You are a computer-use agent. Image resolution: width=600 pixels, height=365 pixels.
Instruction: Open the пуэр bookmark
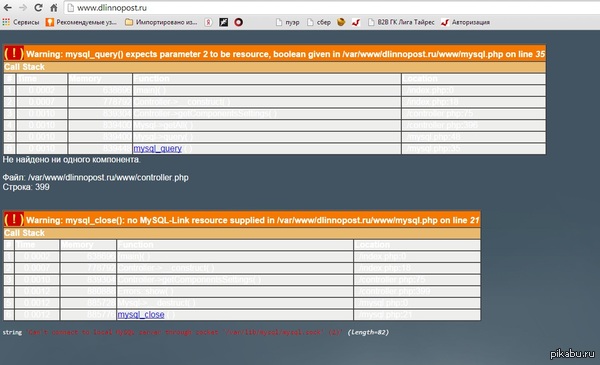(x=287, y=22)
